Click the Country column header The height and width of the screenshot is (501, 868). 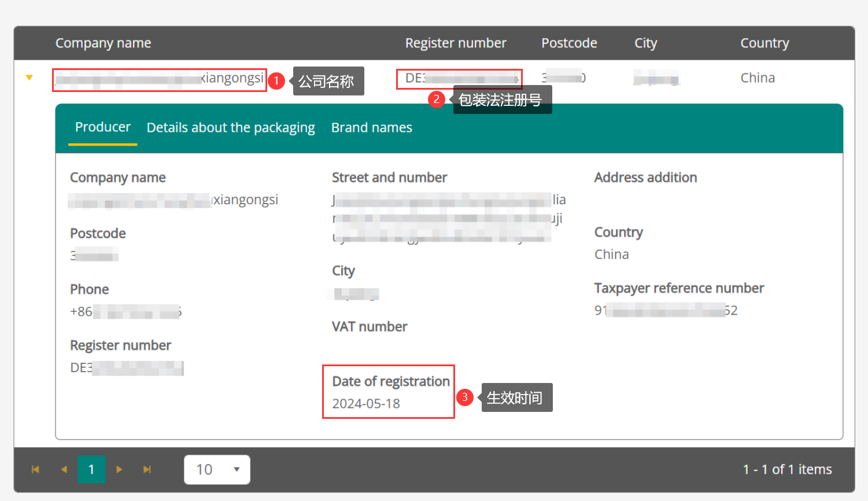pos(764,43)
